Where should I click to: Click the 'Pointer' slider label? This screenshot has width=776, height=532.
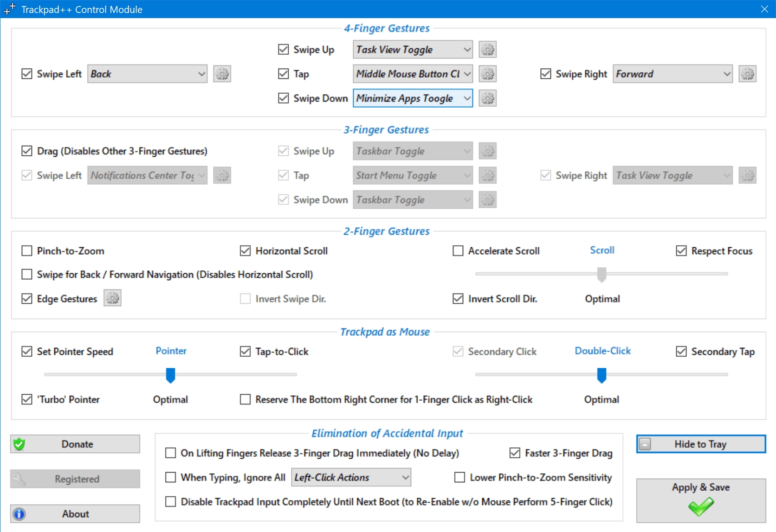(x=171, y=351)
